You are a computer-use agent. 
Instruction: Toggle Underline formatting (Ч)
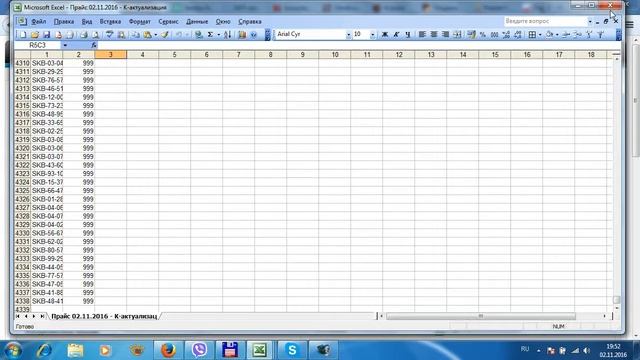pos(407,35)
